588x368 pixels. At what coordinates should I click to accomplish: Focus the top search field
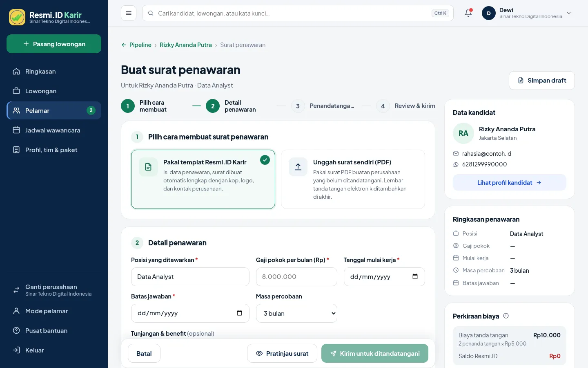coord(298,13)
